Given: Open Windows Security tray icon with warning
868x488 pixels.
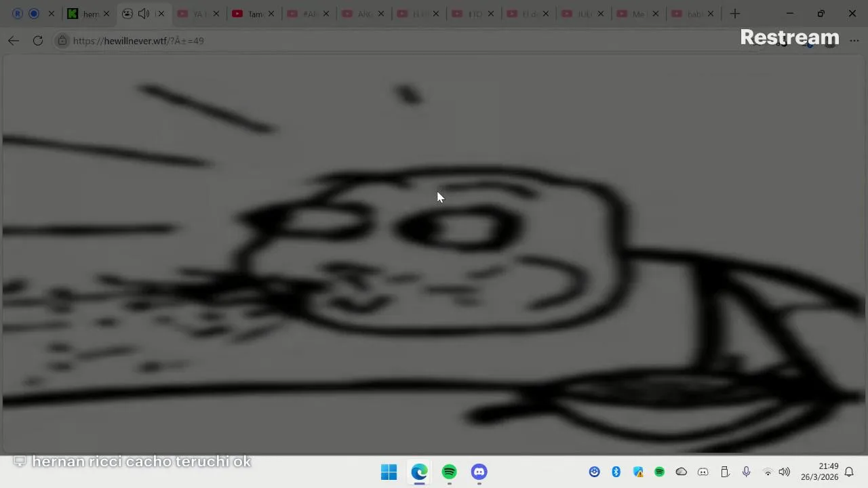Looking at the screenshot, I should tap(638, 472).
